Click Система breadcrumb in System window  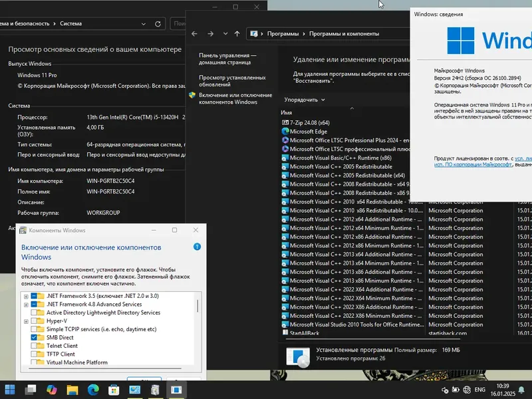(x=70, y=23)
